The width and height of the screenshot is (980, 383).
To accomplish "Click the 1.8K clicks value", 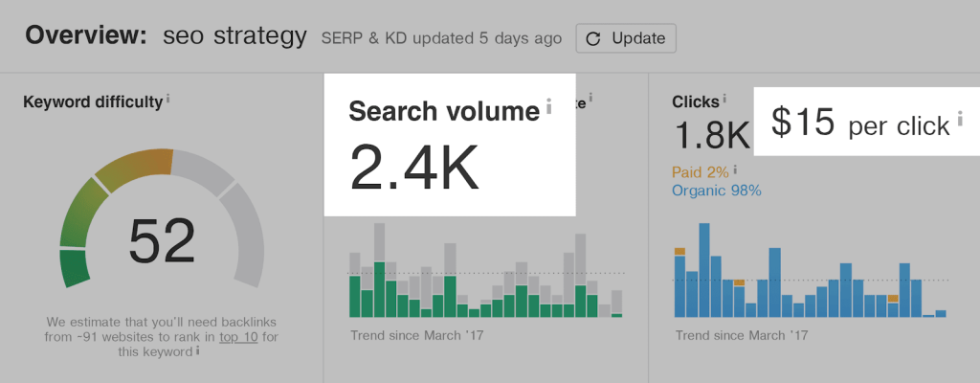I will pos(712,135).
